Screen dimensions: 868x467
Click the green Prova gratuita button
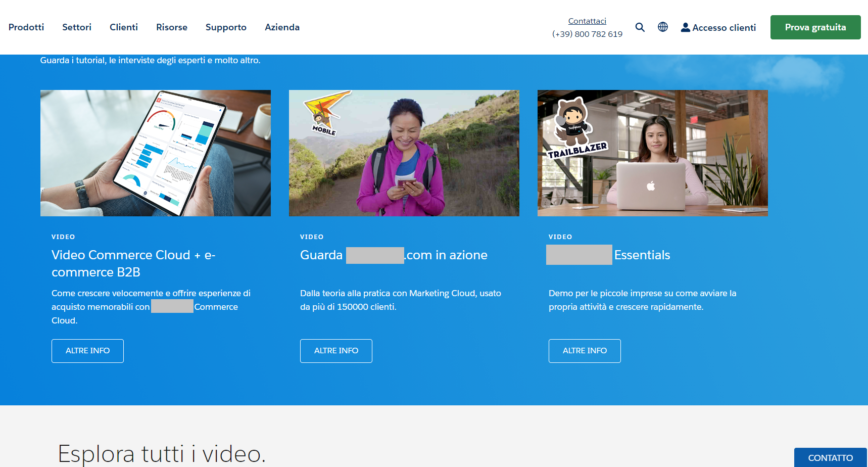(x=815, y=27)
